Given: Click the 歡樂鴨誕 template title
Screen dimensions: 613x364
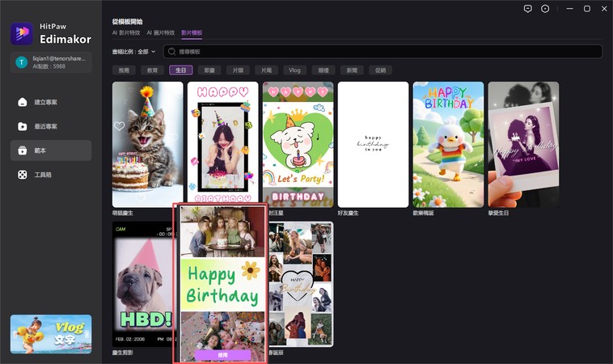Looking at the screenshot, I should coord(423,213).
